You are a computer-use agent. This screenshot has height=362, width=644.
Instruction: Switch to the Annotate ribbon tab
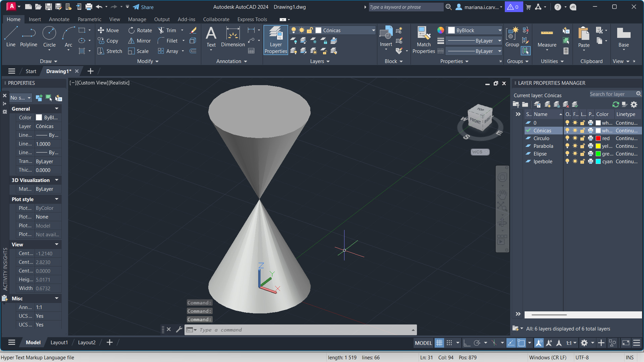pos(59,19)
